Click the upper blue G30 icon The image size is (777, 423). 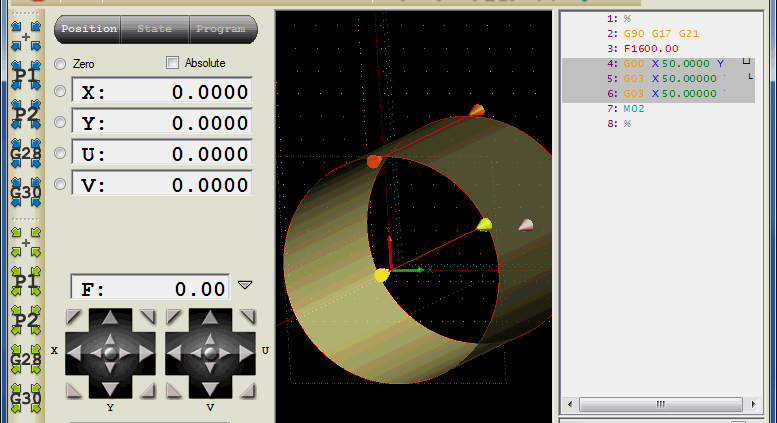25,191
